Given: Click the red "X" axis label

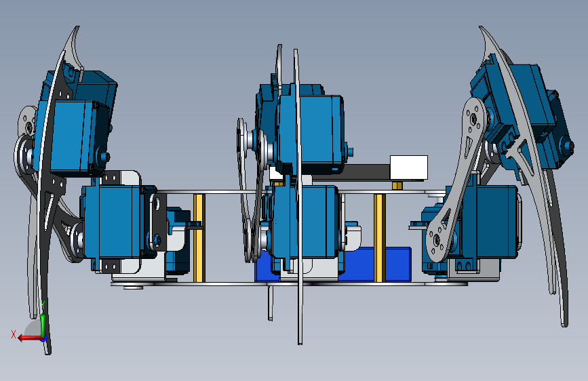Looking at the screenshot, I should [14, 334].
